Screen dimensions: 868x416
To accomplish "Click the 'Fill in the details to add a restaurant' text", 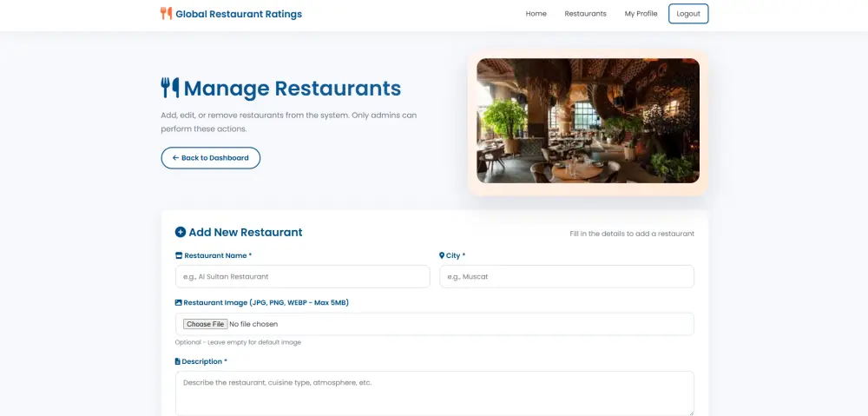I will 632,234.
